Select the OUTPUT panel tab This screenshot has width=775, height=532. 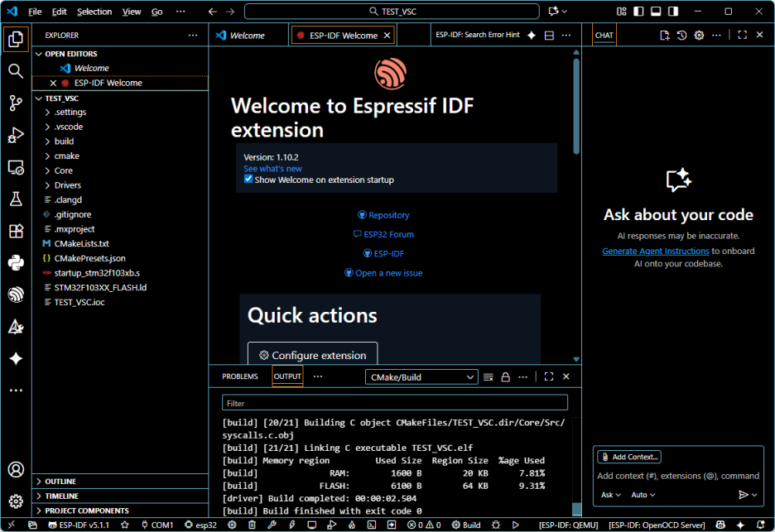[x=287, y=376]
